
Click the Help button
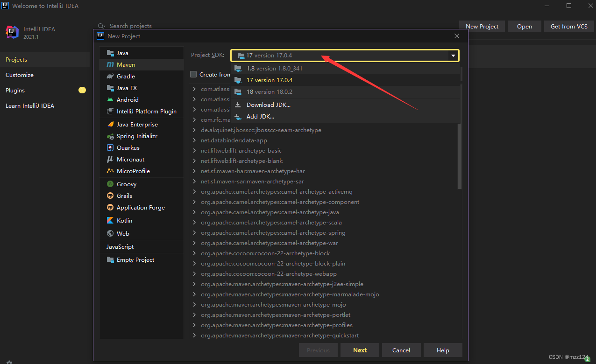[x=443, y=350]
